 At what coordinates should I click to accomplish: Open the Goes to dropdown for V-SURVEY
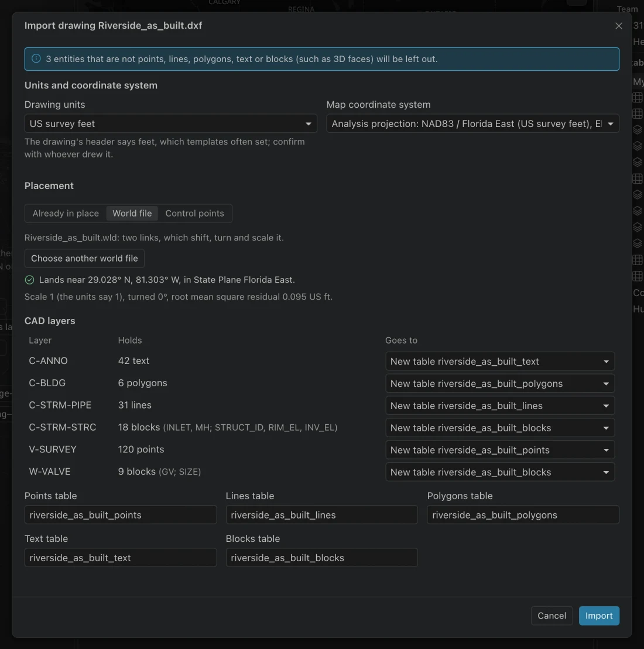click(x=500, y=450)
